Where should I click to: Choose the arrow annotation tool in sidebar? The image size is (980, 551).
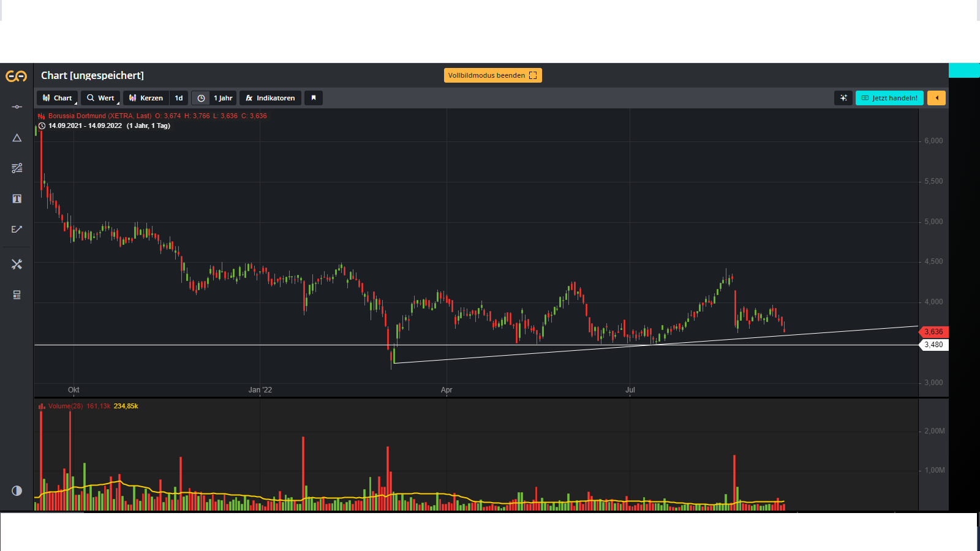17,229
